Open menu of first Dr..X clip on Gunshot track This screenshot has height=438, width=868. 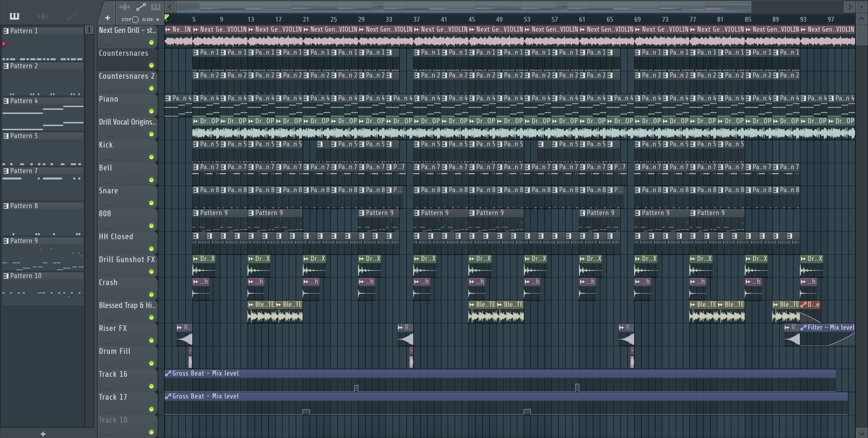[196, 259]
